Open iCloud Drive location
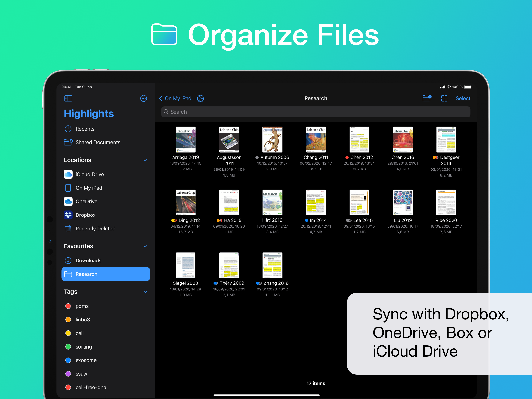 pyautogui.click(x=89, y=174)
